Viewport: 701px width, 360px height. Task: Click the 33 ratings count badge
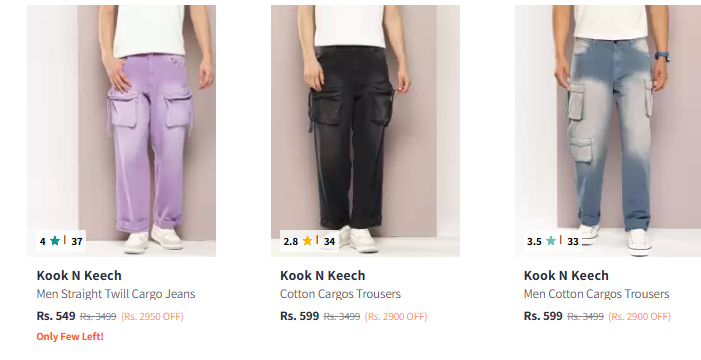pyautogui.click(x=573, y=241)
